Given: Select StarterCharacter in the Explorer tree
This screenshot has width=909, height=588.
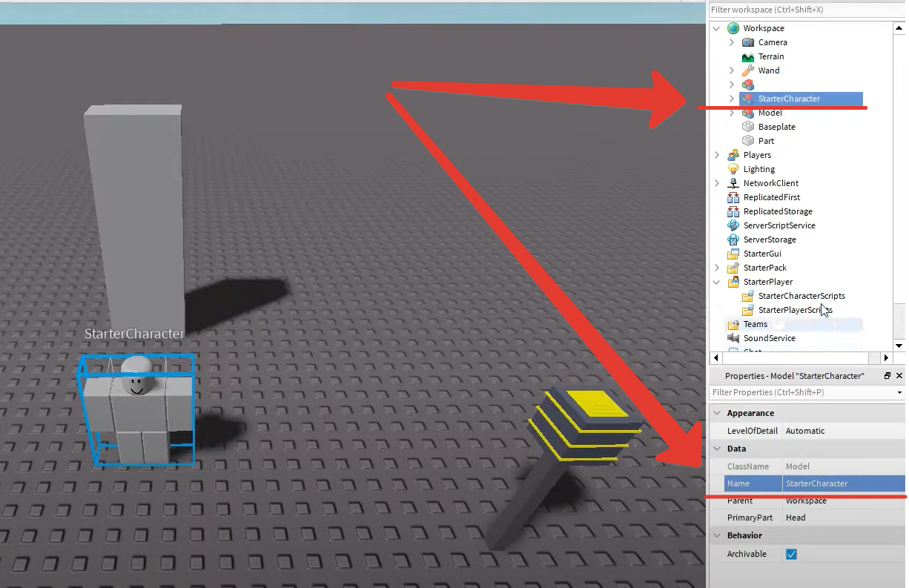Looking at the screenshot, I should tap(789, 99).
